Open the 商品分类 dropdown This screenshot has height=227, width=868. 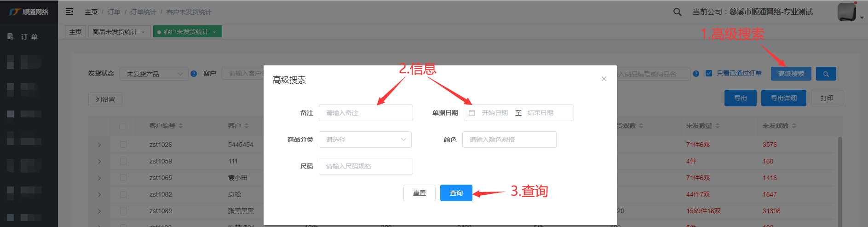pyautogui.click(x=365, y=140)
